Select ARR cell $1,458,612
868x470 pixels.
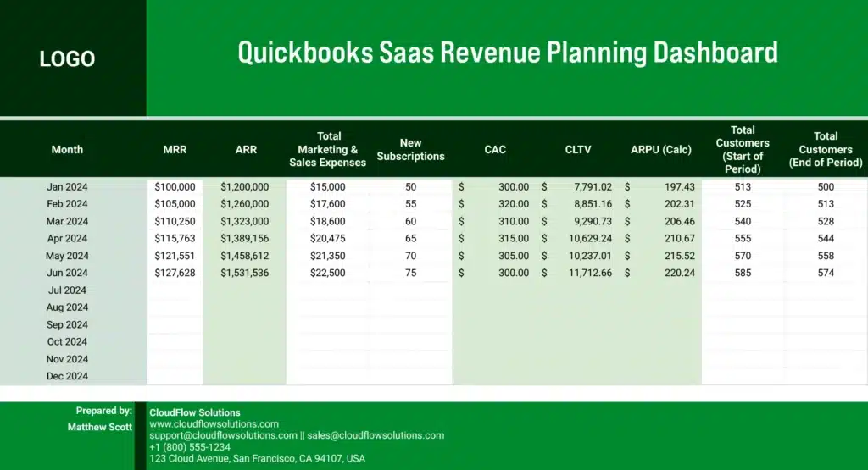[x=245, y=256]
